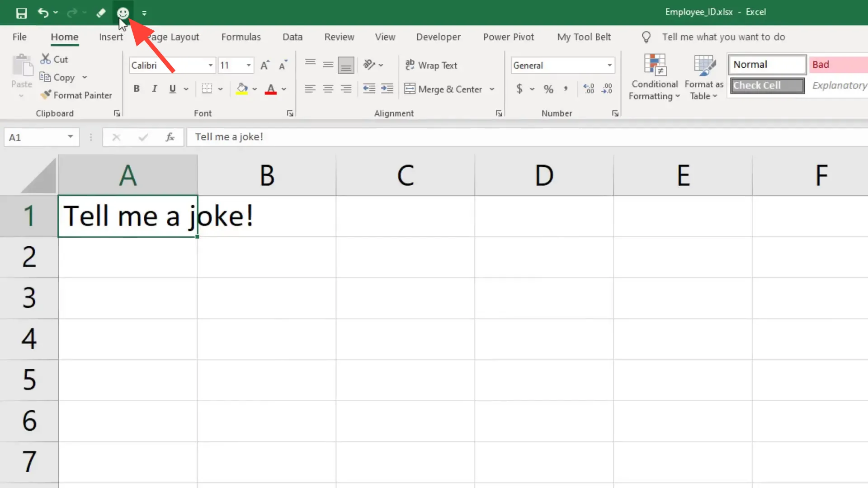Image resolution: width=868 pixels, height=488 pixels.
Task: Apply Percent Style number formatting
Action: 548,89
